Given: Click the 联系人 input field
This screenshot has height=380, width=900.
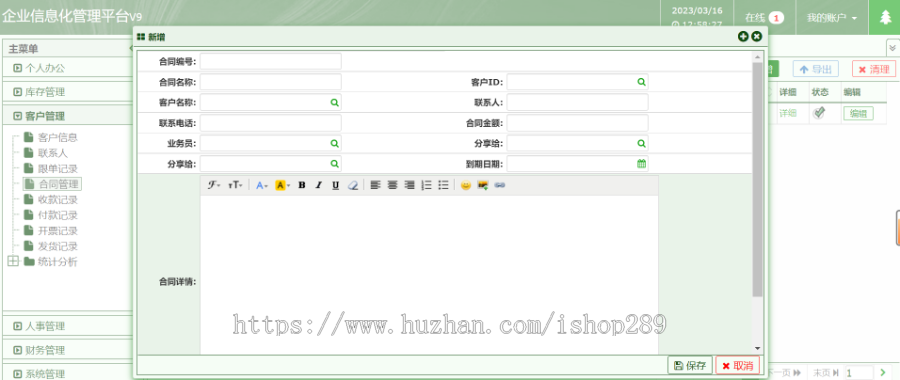Looking at the screenshot, I should [577, 103].
